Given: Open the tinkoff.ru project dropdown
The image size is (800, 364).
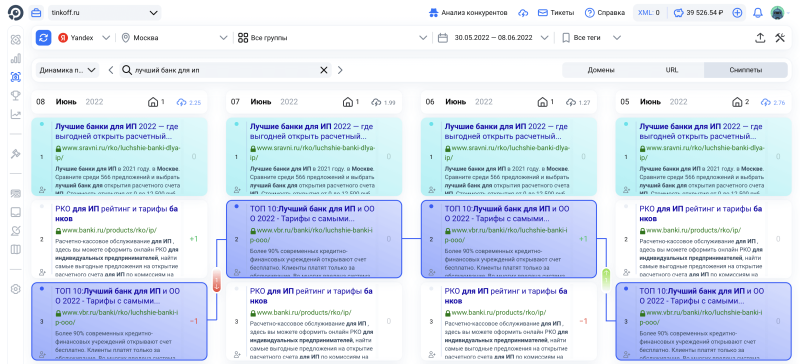Looking at the screenshot, I should point(104,13).
